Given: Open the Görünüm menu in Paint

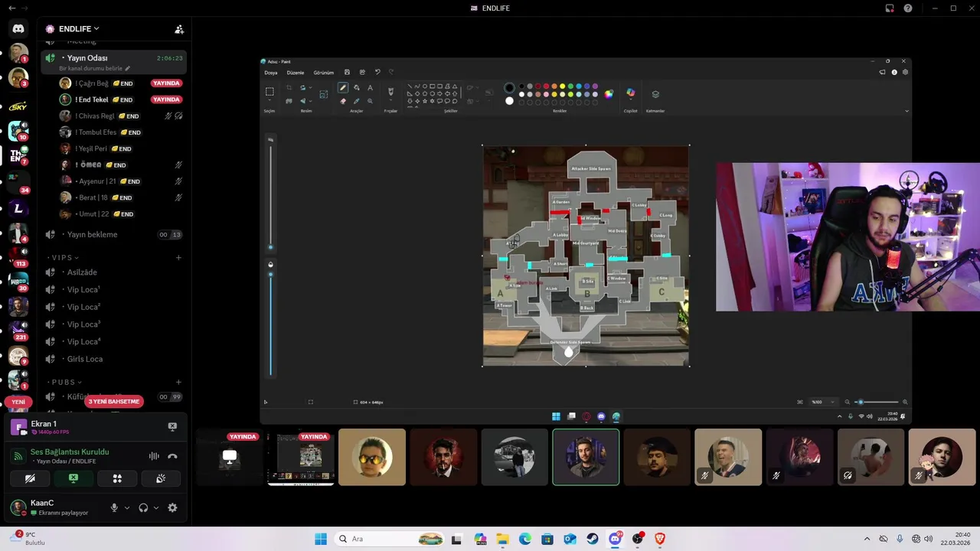Looking at the screenshot, I should [324, 73].
